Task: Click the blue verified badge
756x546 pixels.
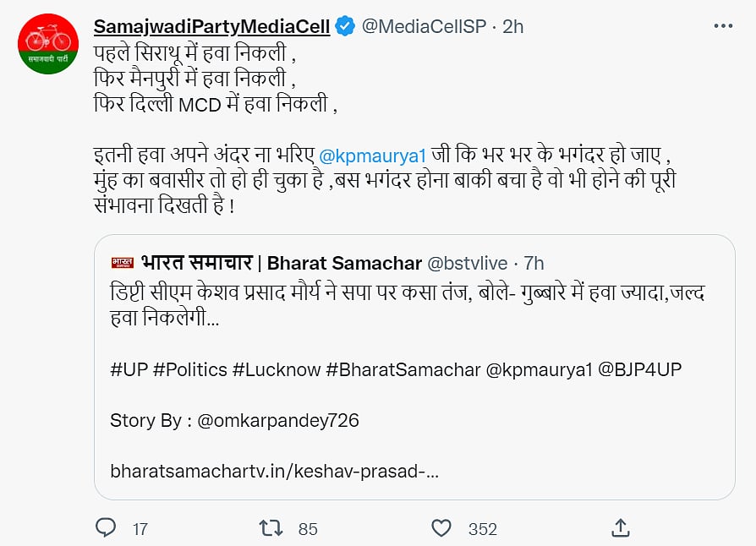Action: [345, 26]
